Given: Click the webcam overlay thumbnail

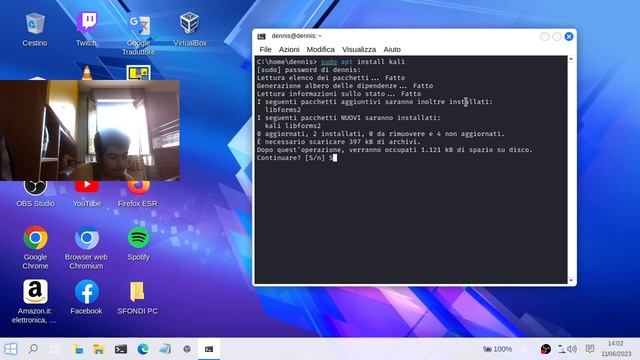Looking at the screenshot, I should (90, 130).
